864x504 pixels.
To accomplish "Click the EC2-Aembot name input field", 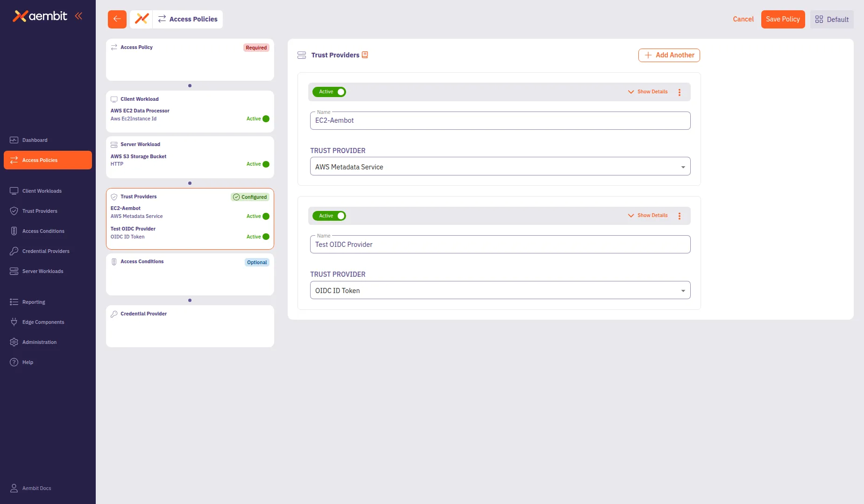I will [x=500, y=120].
